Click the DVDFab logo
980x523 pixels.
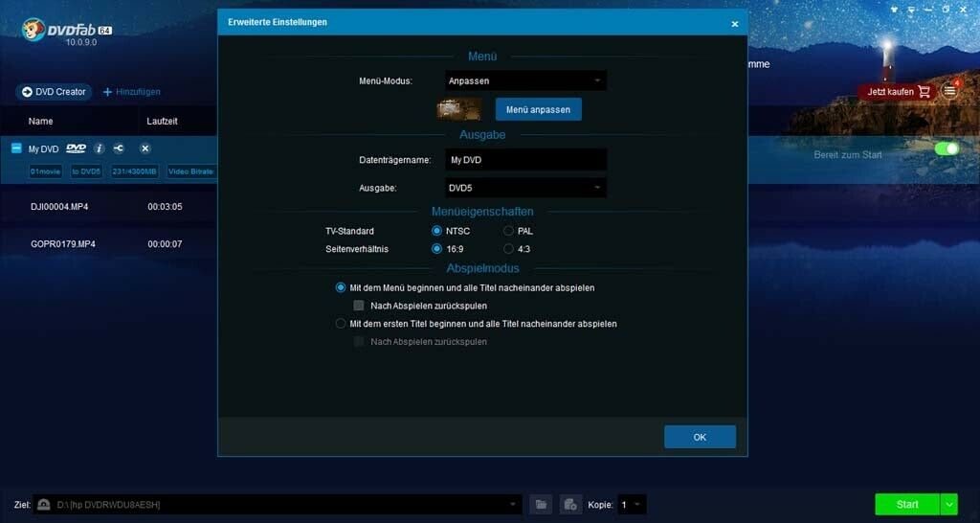[67, 32]
